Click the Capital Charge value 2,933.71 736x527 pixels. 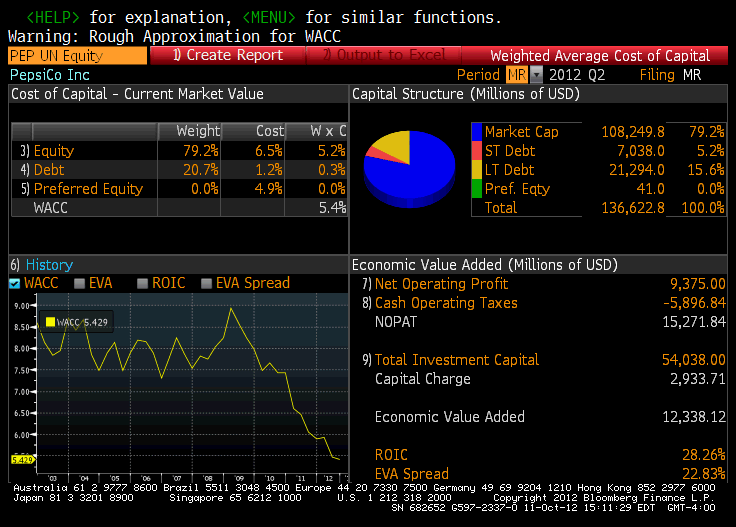click(698, 379)
